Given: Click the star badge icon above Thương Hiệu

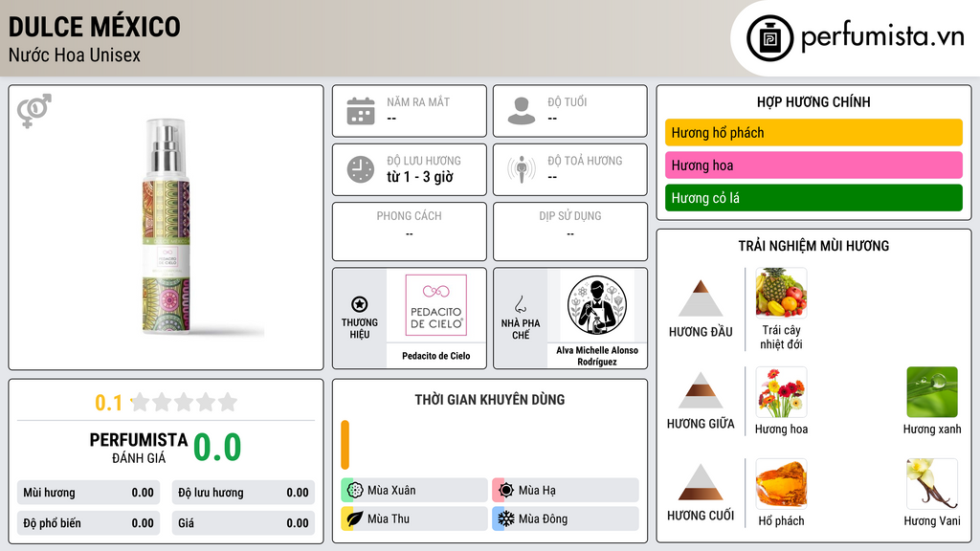Looking at the screenshot, I should pos(360,304).
